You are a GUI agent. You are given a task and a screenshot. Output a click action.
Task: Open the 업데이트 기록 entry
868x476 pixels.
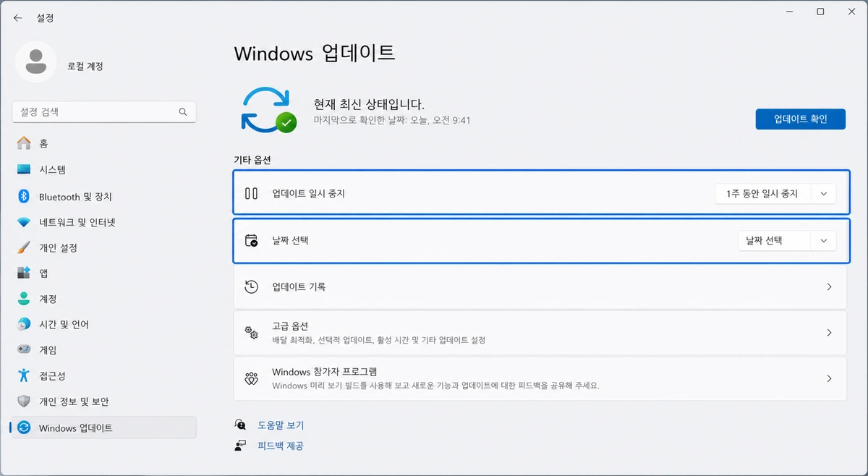[540, 286]
